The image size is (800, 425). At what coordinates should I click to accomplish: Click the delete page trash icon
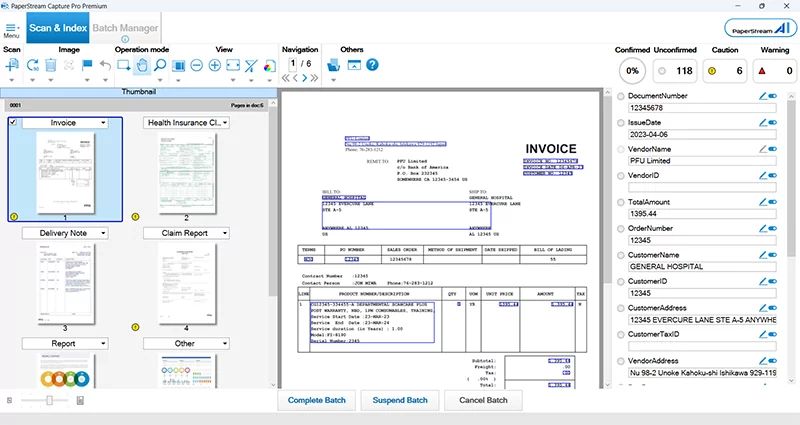click(51, 66)
